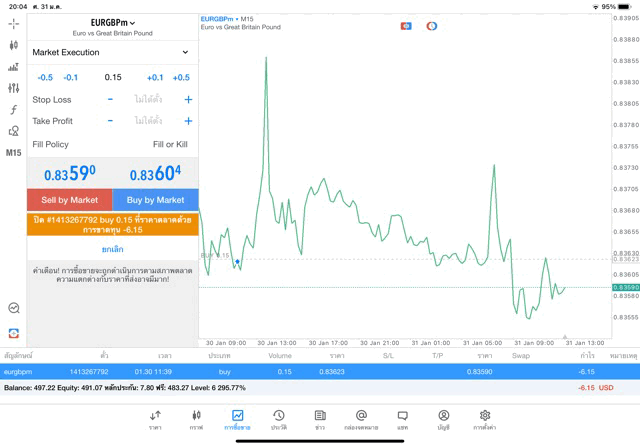
Task: Open the Mailbox @ icon
Action: click(x=361, y=419)
